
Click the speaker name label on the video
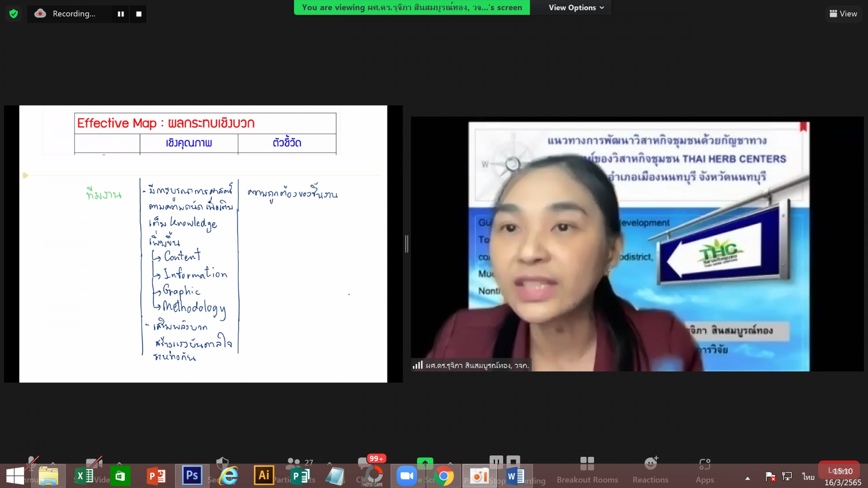477,365
